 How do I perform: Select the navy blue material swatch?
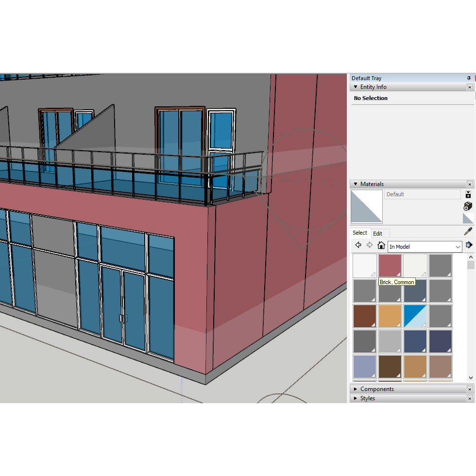tap(415, 341)
